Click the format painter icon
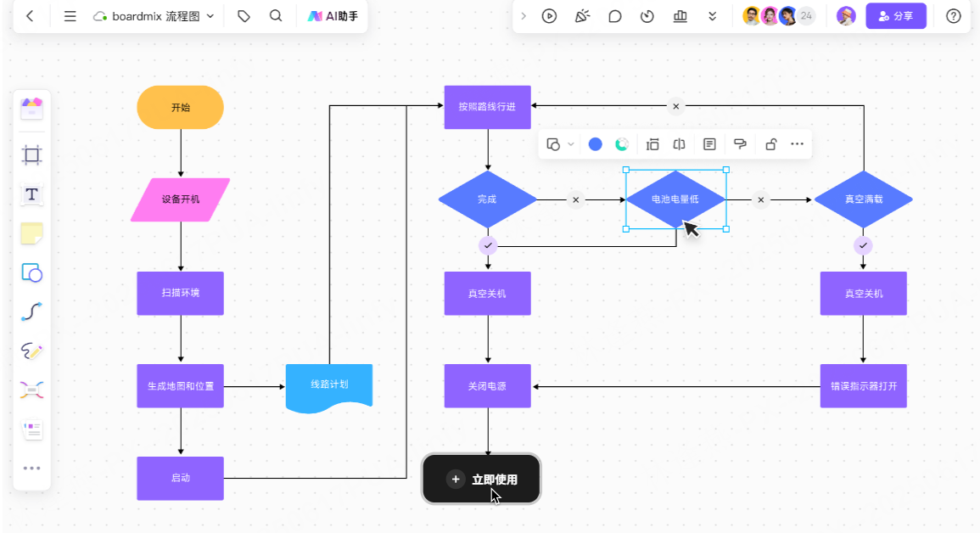980x533 pixels. 740,144
